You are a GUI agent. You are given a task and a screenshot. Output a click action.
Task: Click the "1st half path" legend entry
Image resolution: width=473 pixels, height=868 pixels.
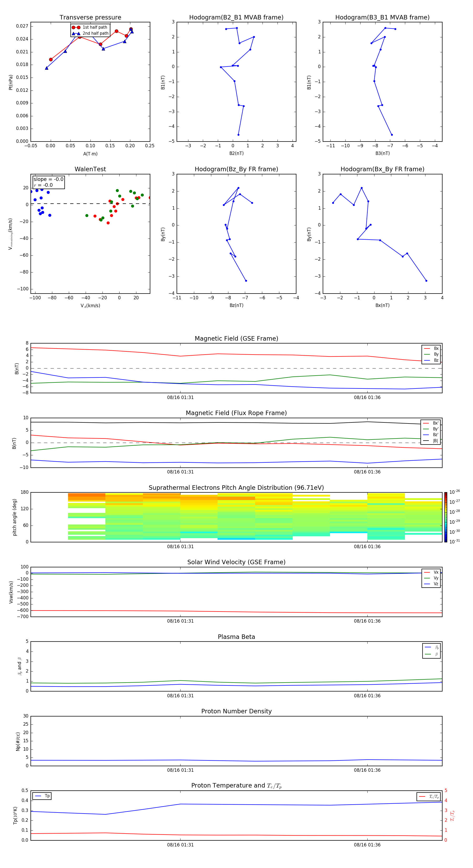[90, 27]
